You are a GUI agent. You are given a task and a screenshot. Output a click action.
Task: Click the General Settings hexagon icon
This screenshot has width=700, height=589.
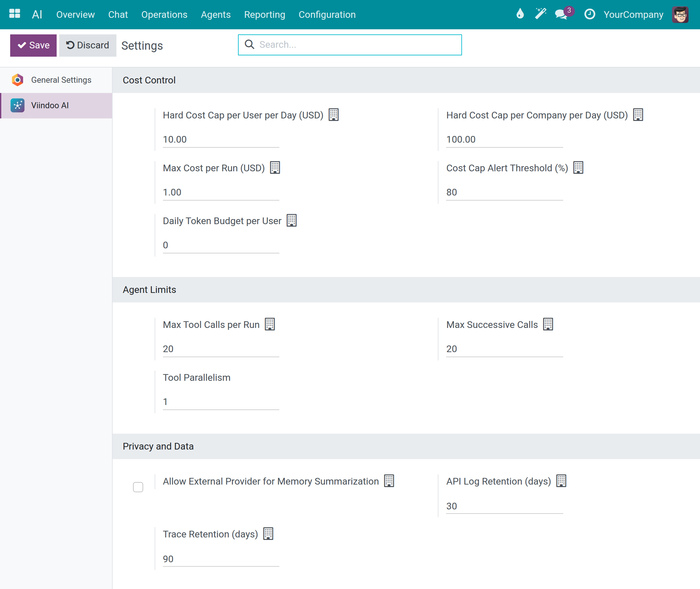click(17, 80)
